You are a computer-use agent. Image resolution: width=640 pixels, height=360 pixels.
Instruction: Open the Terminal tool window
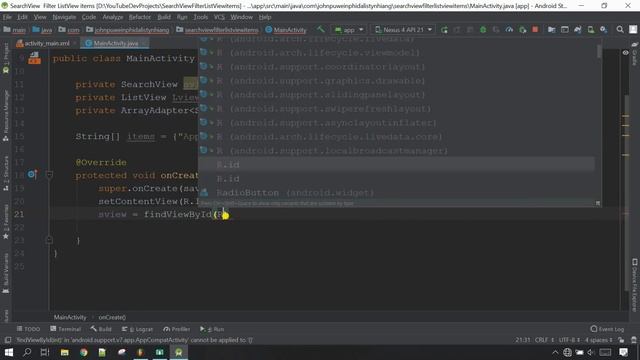point(65,329)
